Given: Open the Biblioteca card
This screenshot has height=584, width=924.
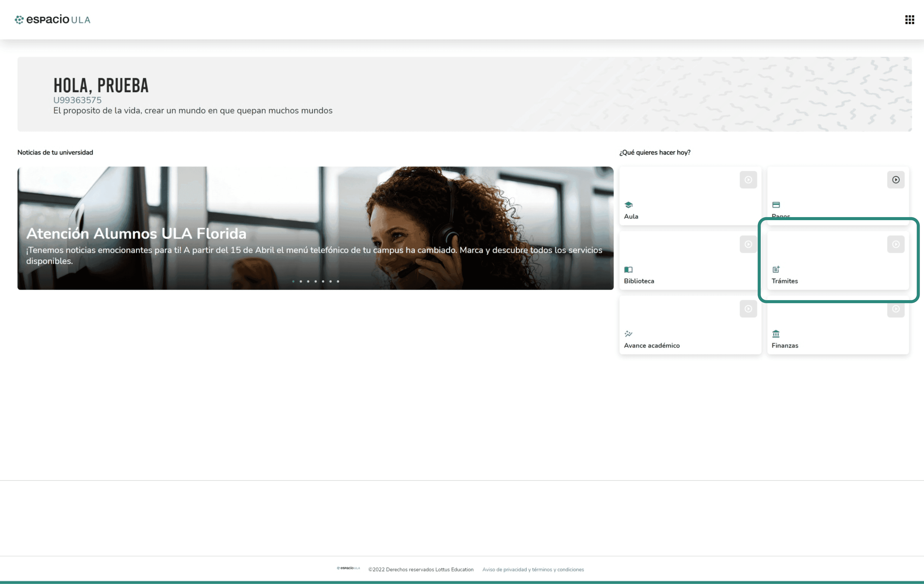Looking at the screenshot, I should pos(690,260).
